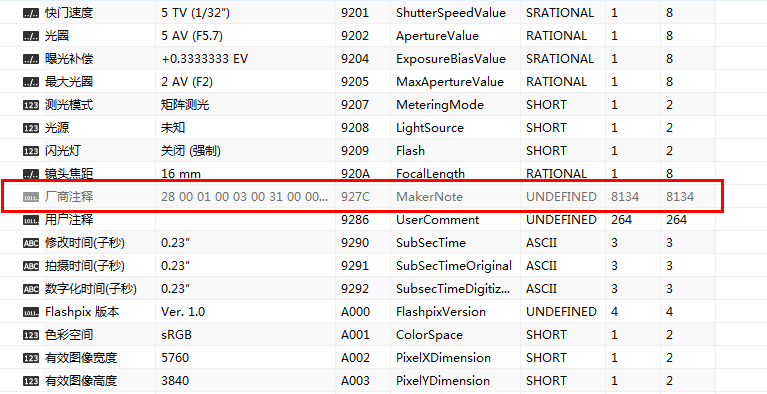767x394 pixels.
Task: Click the value 5 TV (1/32")
Action: pyautogui.click(x=195, y=13)
